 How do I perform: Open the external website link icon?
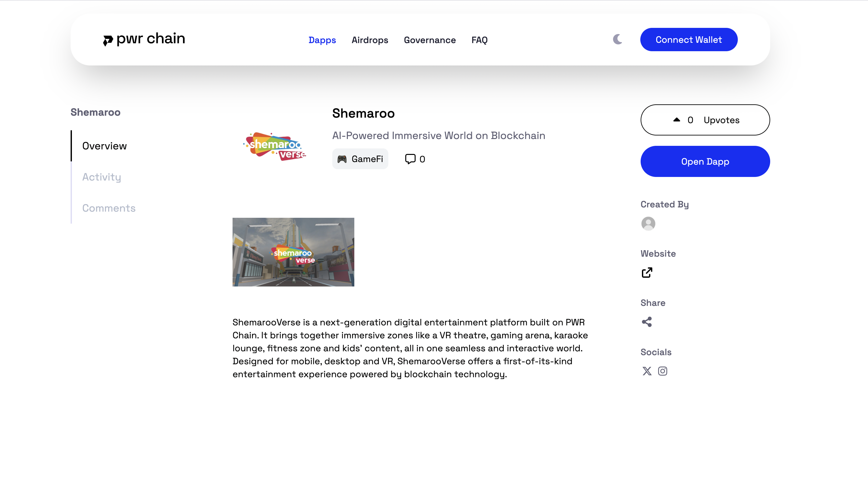(x=647, y=273)
